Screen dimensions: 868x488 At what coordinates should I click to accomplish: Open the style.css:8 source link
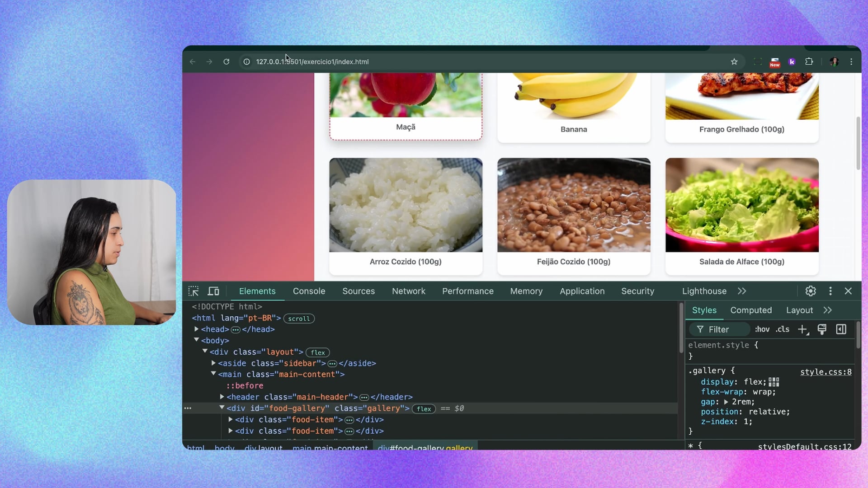tap(826, 372)
